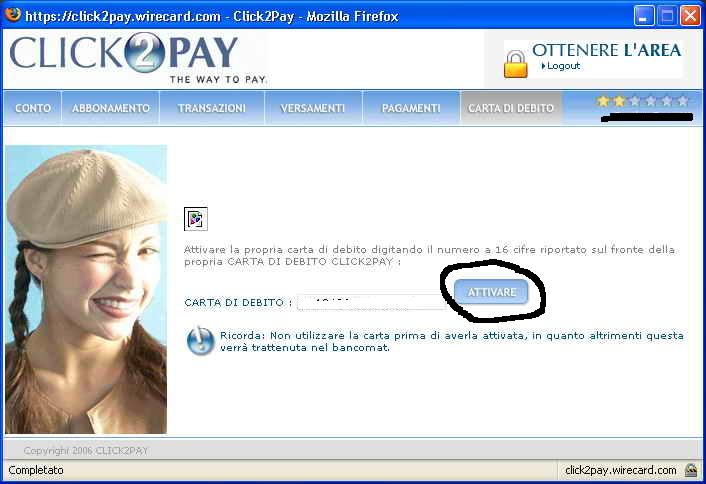
Task: Click the winking woman photo
Action: (86, 289)
